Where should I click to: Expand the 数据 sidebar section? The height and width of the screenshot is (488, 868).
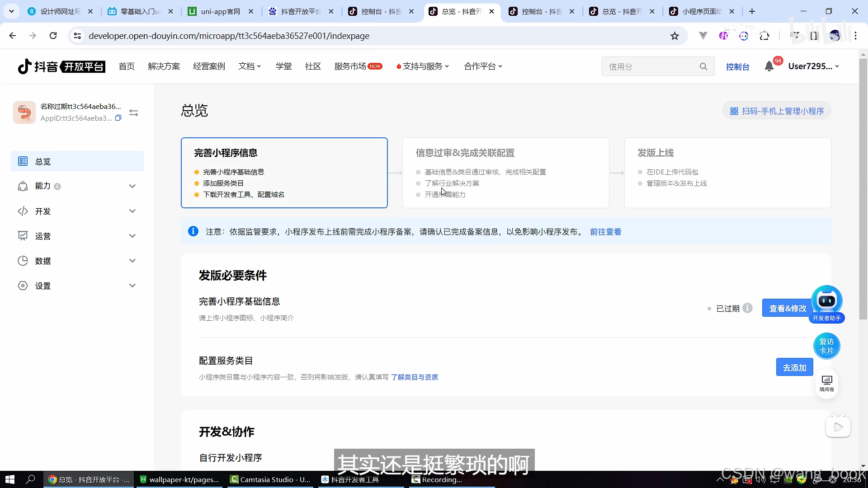[77, 261]
